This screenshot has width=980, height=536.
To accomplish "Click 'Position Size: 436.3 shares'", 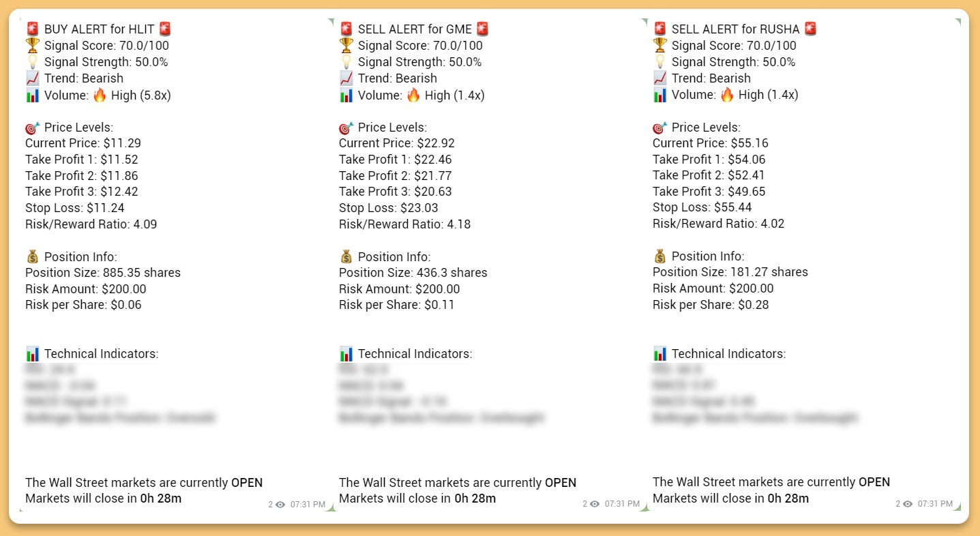I will pos(413,273).
